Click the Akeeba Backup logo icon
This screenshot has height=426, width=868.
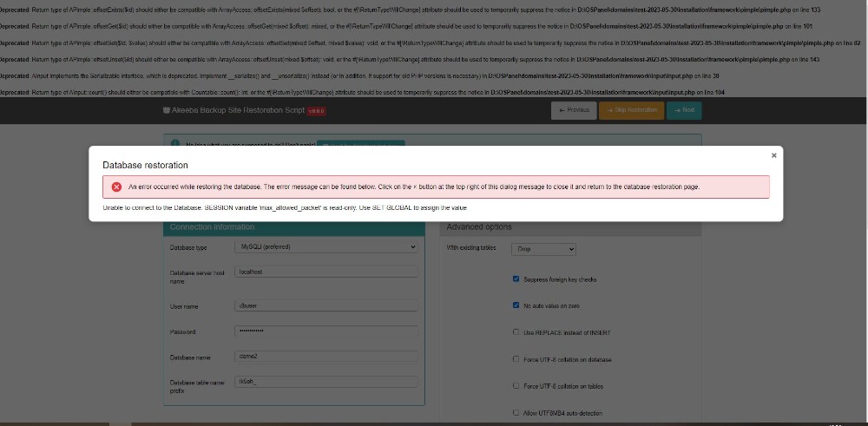(167, 110)
